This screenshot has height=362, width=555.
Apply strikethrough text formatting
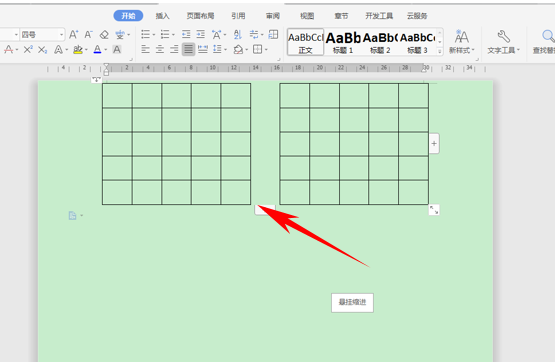point(8,50)
